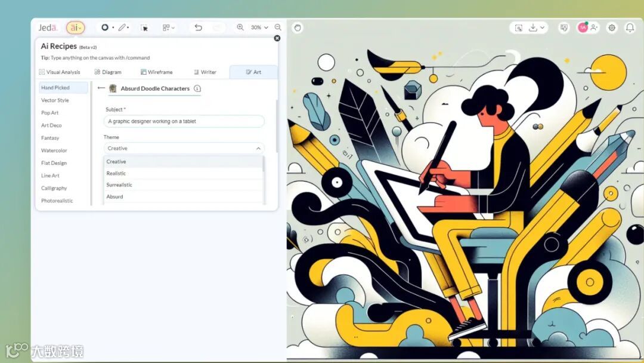Click the Absurd Doodle Characters info icon
The height and width of the screenshot is (363, 644).
pyautogui.click(x=197, y=88)
